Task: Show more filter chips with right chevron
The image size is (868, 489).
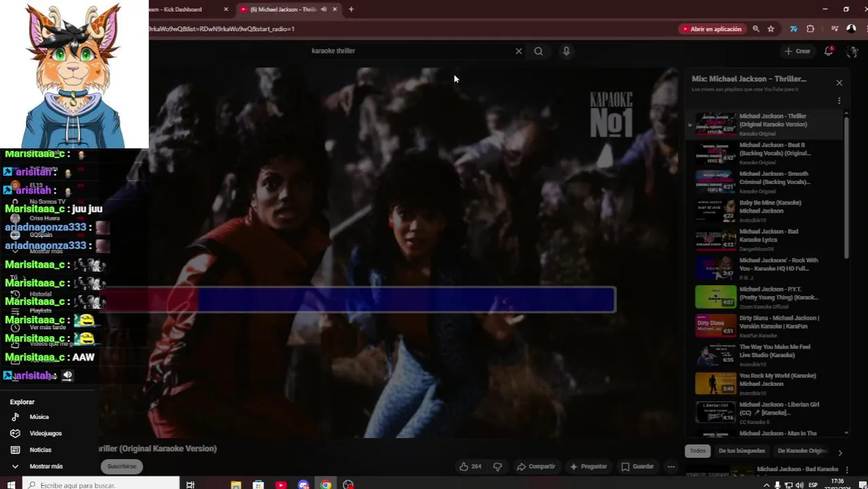Action: (x=840, y=452)
